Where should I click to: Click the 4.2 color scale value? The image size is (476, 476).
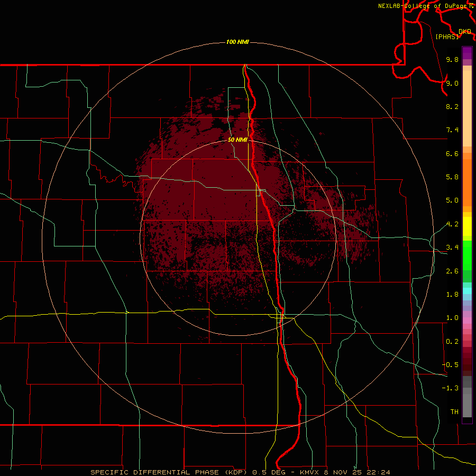(452, 224)
